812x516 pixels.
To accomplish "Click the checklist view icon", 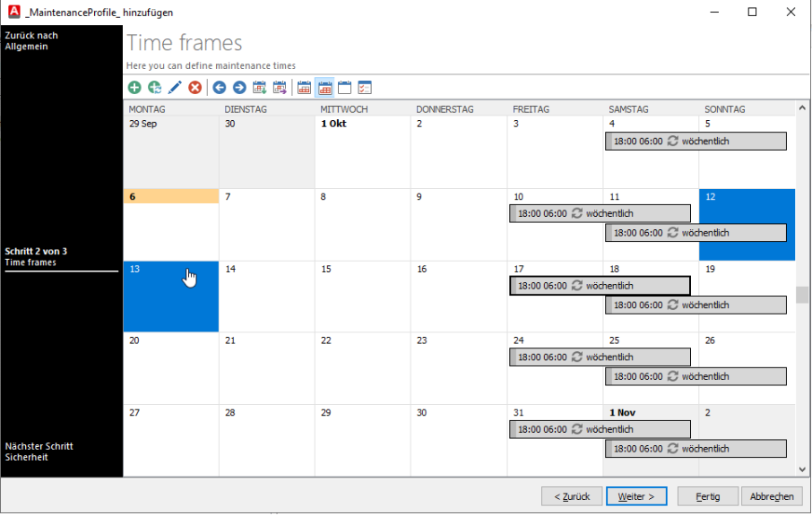I will [x=364, y=88].
